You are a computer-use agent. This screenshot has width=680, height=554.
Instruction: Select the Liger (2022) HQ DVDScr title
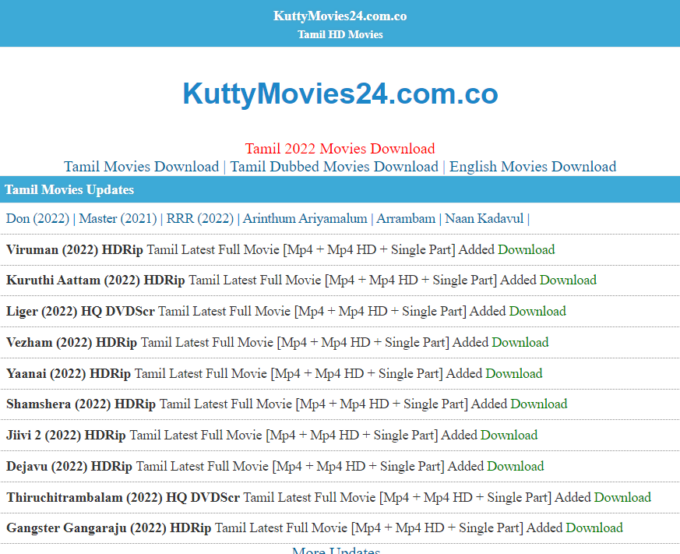click(x=80, y=311)
